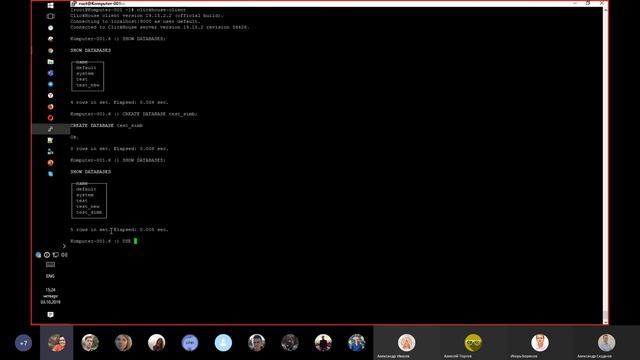
Task: Select Игорь's participant tile
Action: pos(540,343)
